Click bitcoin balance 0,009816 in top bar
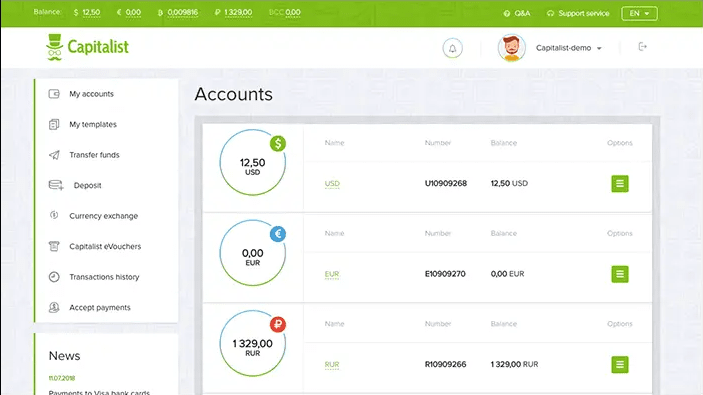The height and width of the screenshot is (395, 703). (x=183, y=13)
